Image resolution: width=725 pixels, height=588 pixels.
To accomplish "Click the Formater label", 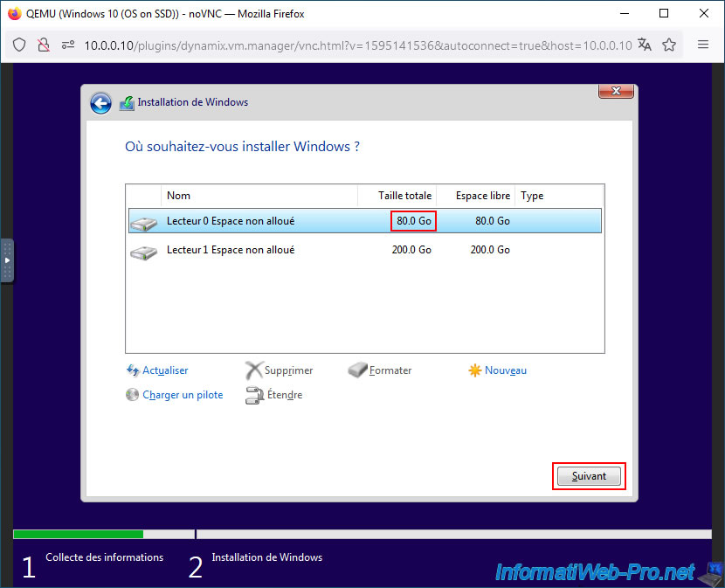I will click(390, 370).
